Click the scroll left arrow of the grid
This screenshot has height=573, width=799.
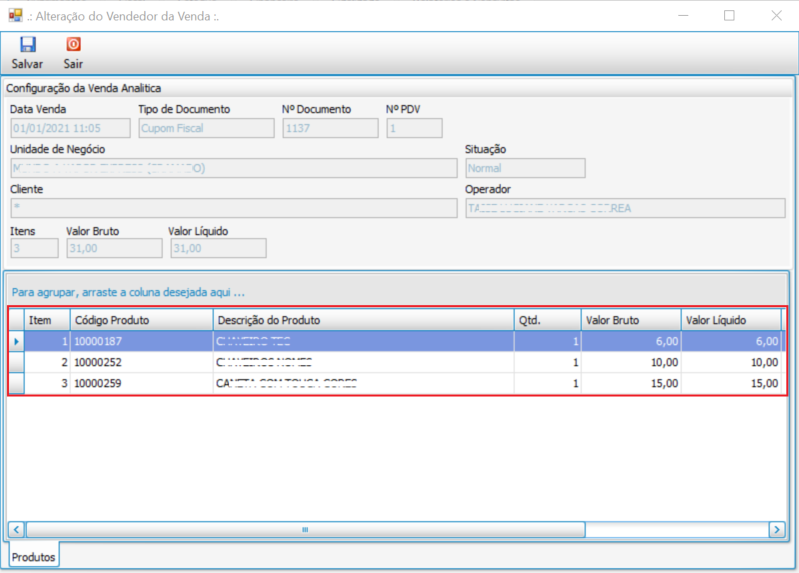point(16,530)
